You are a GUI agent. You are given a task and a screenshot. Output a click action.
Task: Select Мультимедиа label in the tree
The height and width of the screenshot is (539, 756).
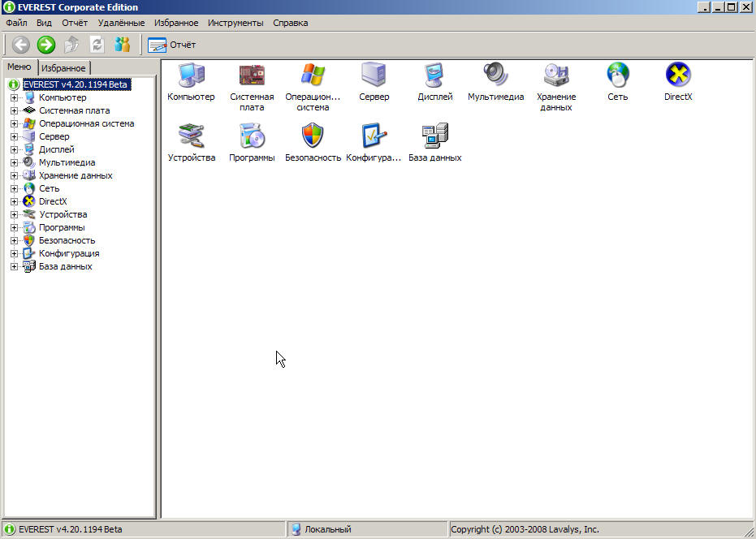click(67, 162)
